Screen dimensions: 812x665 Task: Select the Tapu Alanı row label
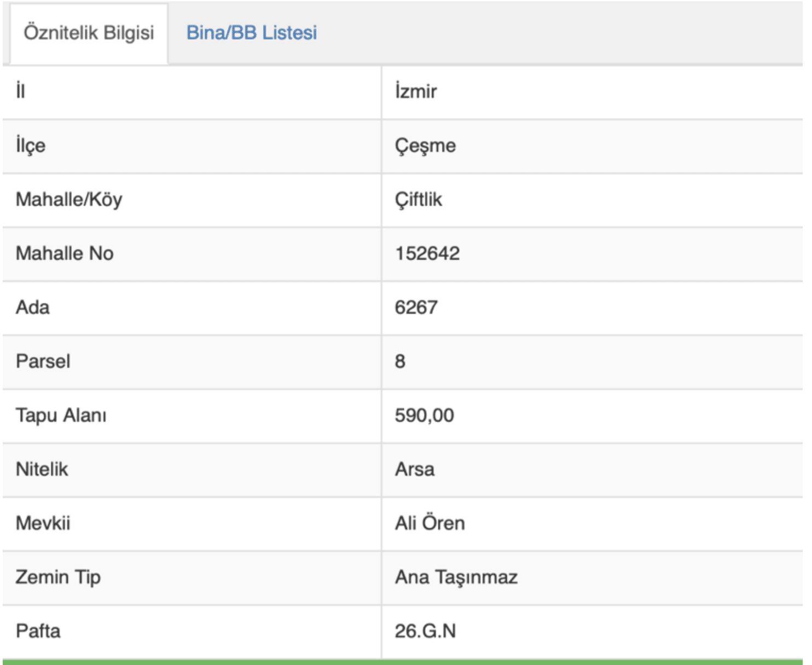point(61,416)
